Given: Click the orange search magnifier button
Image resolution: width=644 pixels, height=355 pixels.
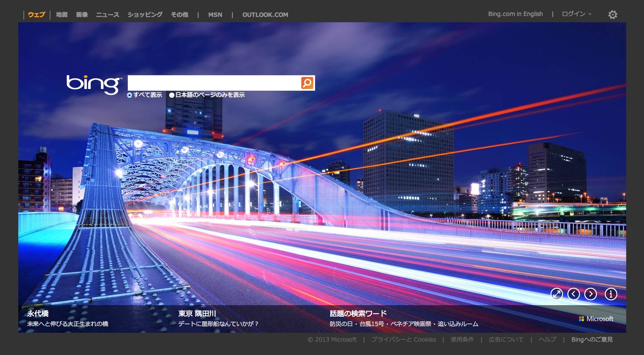Looking at the screenshot, I should coord(308,83).
